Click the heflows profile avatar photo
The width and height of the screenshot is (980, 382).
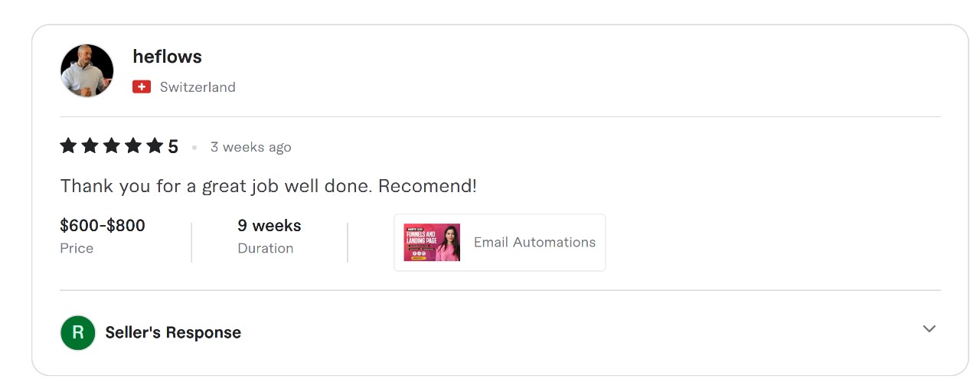click(x=87, y=70)
